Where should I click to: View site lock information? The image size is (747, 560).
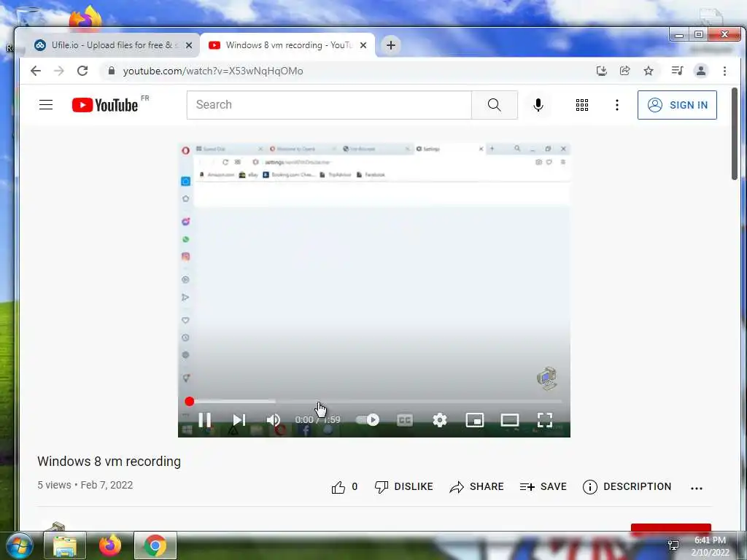click(112, 71)
